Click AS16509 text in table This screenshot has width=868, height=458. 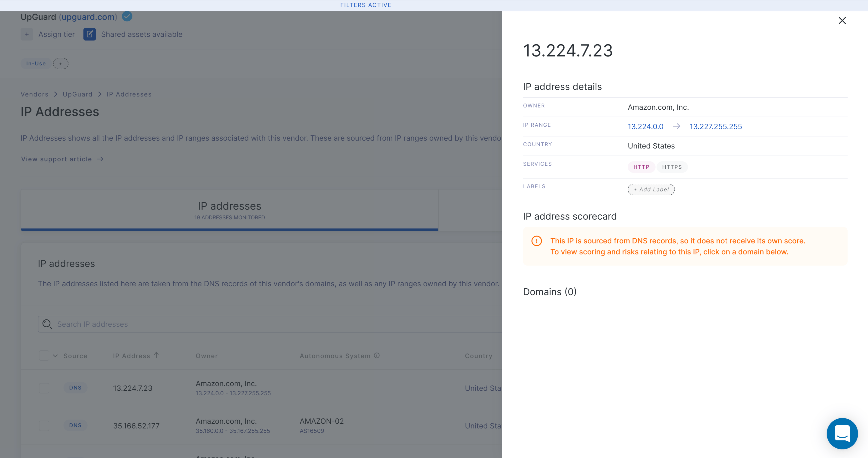(312, 431)
